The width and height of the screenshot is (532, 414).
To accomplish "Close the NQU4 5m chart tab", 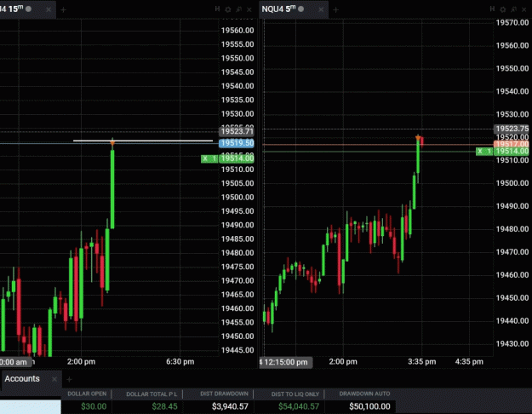I will click(x=321, y=9).
